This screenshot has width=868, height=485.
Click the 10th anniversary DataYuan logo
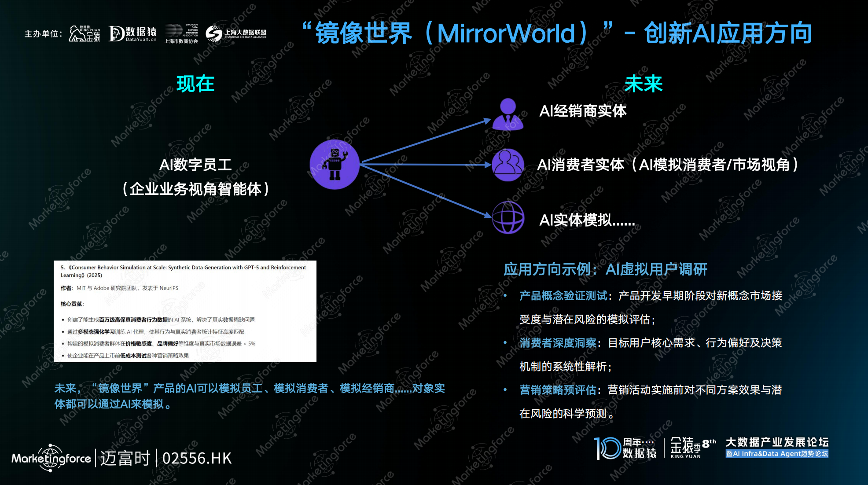pos(625,448)
